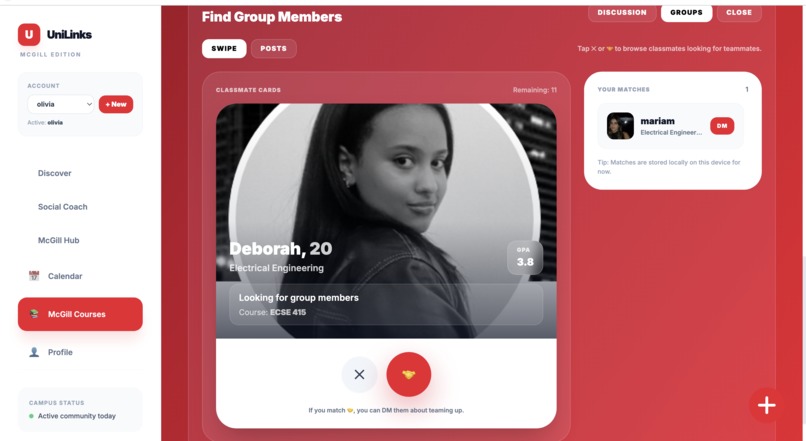Click Deborah's GPA 3.8 badge

[x=525, y=258]
